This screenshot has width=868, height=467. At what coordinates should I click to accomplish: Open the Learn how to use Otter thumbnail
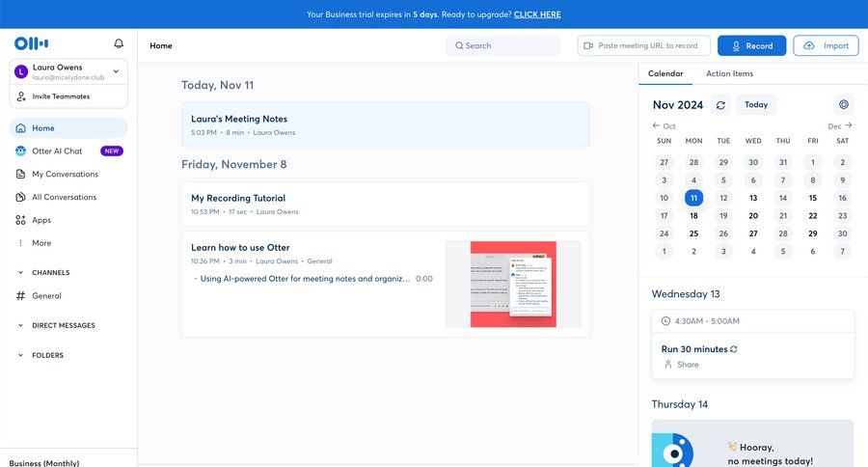[513, 285]
